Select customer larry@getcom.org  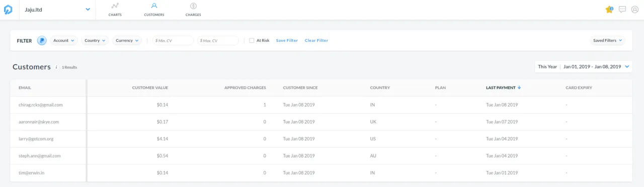pyautogui.click(x=36, y=139)
